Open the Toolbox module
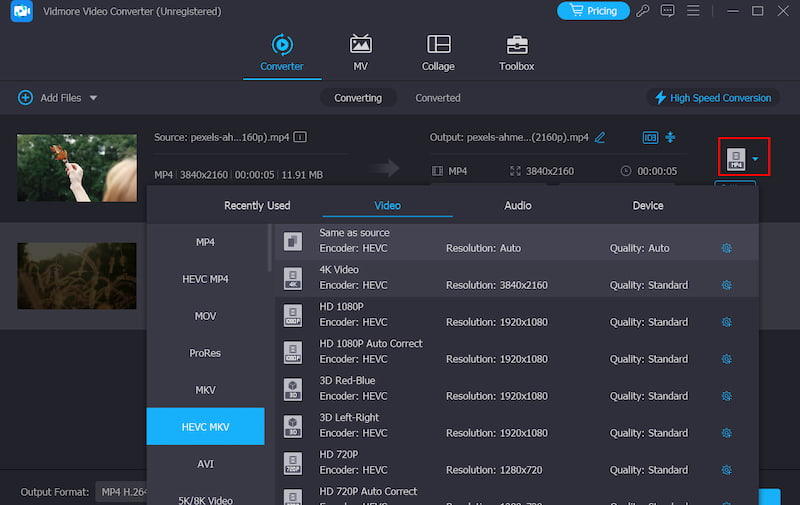The height and width of the screenshot is (505, 800). tap(516, 53)
